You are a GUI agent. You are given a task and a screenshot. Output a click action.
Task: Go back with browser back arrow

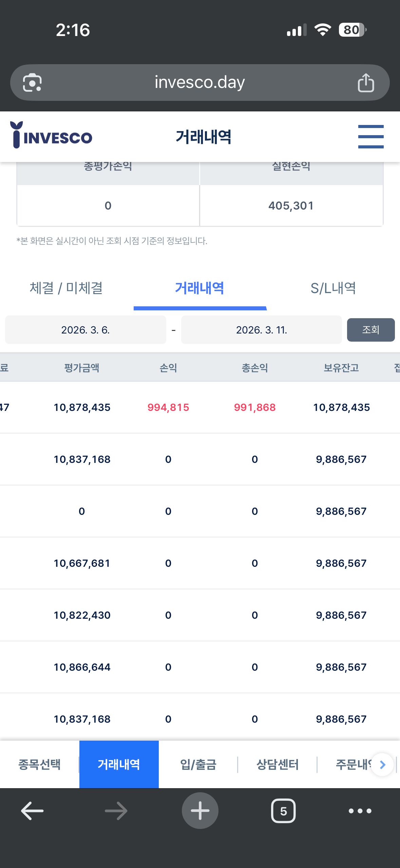[x=32, y=811]
